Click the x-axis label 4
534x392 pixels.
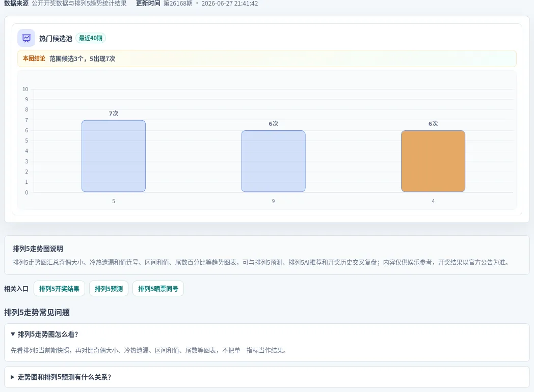433,201
